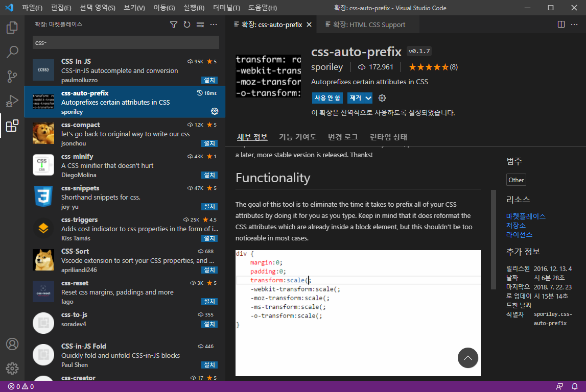Click the gear icon on css-auto-prefix list row
The width and height of the screenshot is (586, 392).
215,111
